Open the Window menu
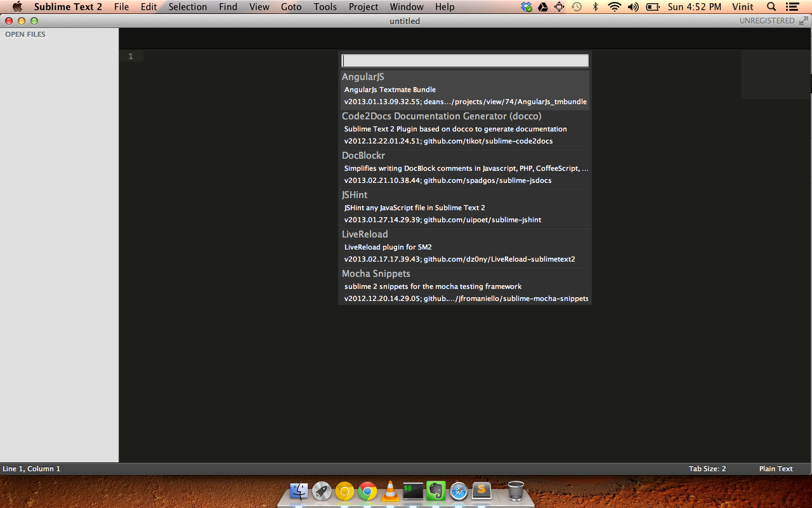 (407, 7)
